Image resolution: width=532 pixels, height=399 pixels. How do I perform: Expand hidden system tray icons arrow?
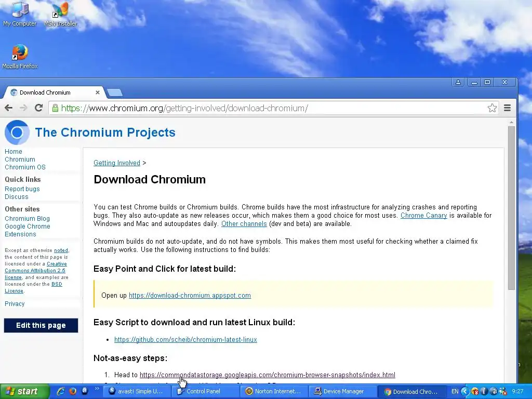click(464, 391)
